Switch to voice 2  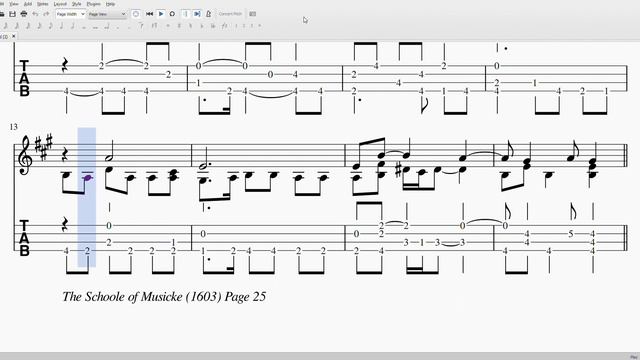(x=244, y=26)
